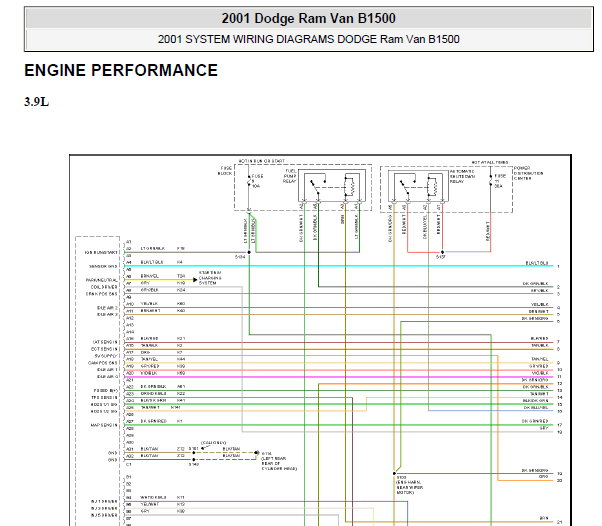
Task: Click the 'PARK/NEUTRAL' pin label
Action: [101, 280]
